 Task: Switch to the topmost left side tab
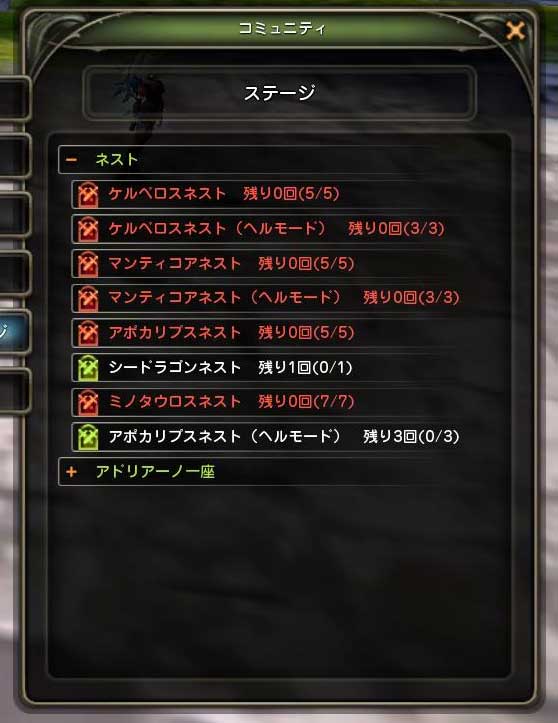tap(14, 98)
